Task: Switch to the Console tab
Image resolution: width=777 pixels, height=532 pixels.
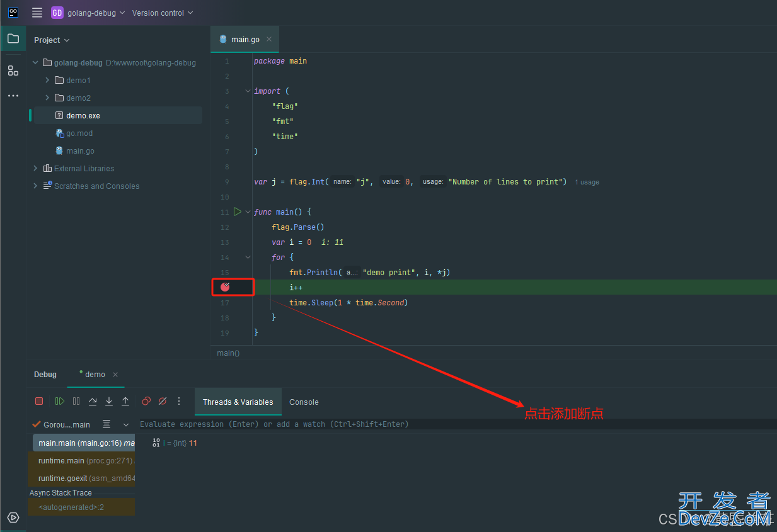Action: [304, 402]
